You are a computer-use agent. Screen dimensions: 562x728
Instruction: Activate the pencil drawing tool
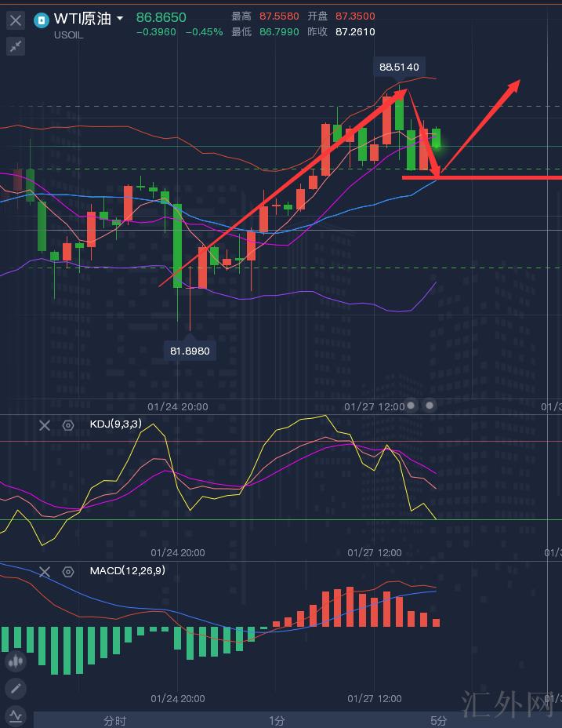pyautogui.click(x=16, y=689)
